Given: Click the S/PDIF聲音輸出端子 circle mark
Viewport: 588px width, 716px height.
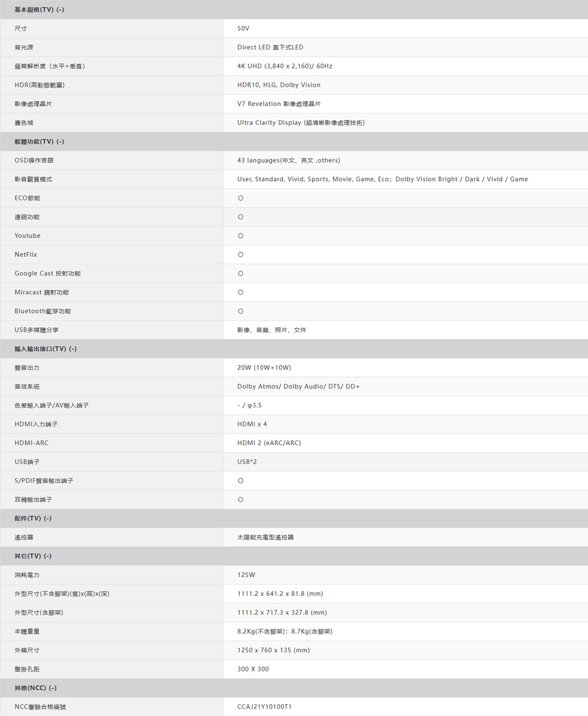Looking at the screenshot, I should coord(241,481).
